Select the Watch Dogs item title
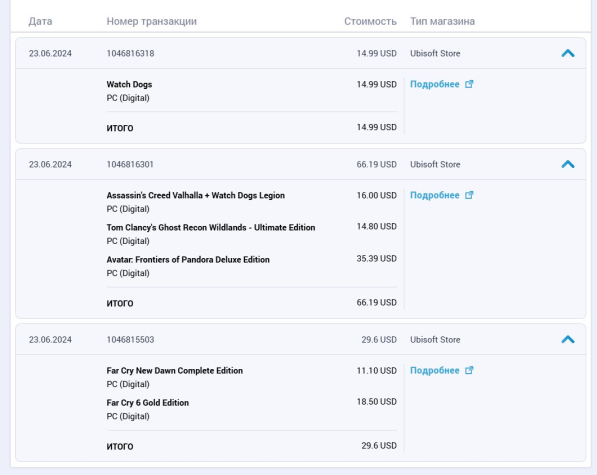Screen dimensions: 597x475 coord(129,84)
